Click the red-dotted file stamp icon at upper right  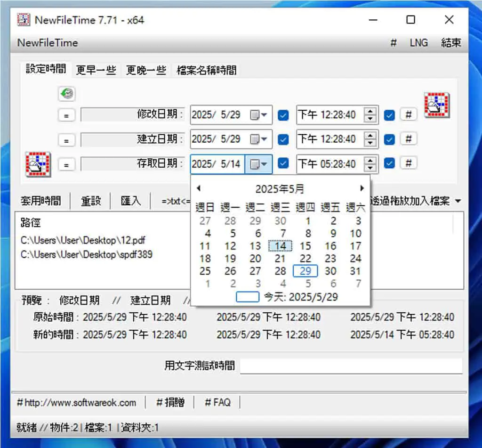[437, 105]
